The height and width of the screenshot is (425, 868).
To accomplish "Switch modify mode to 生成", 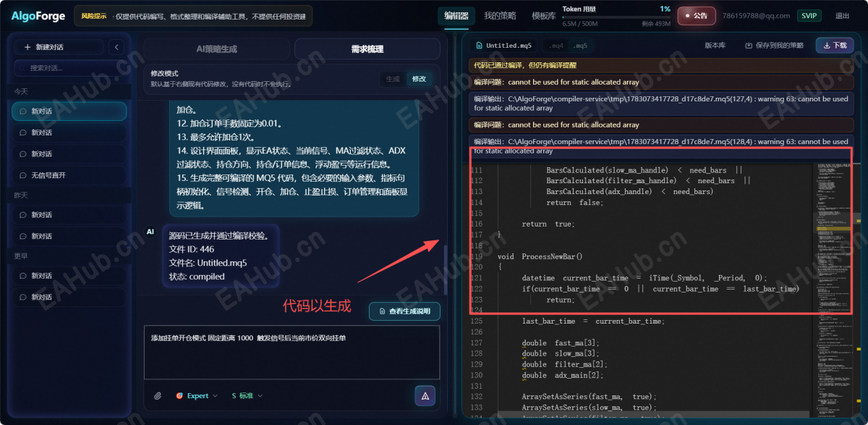I will point(393,79).
